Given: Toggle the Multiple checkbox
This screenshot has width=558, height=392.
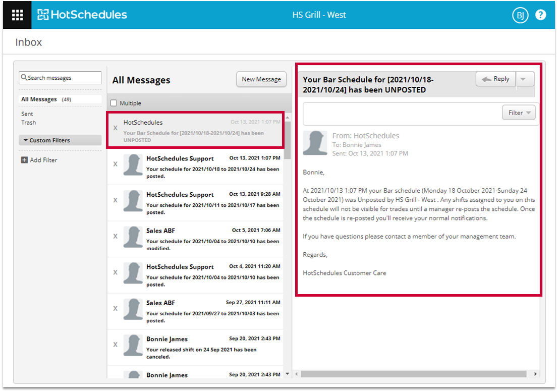Looking at the screenshot, I should click(x=114, y=103).
